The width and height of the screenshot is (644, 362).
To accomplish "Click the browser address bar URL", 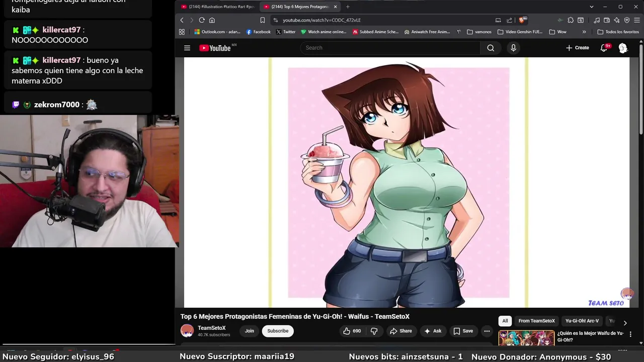I will click(321, 20).
